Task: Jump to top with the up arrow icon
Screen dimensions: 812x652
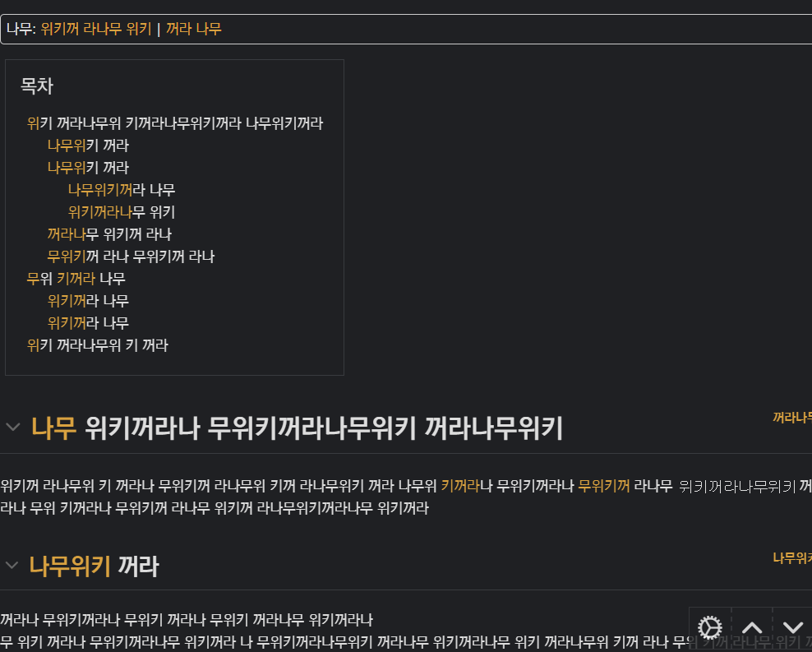Action: point(751,628)
